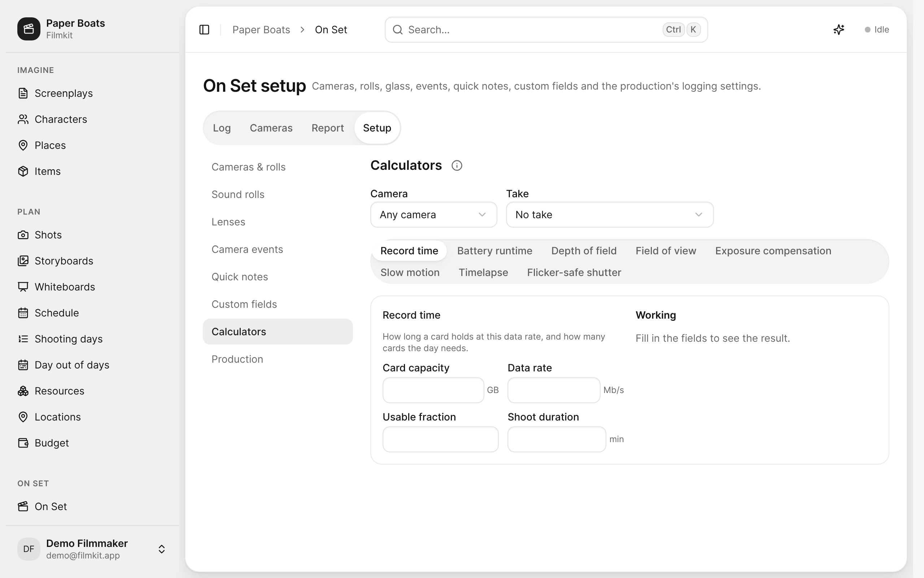Click the Schedule calendar icon
This screenshot has height=578, width=924.
tap(23, 313)
